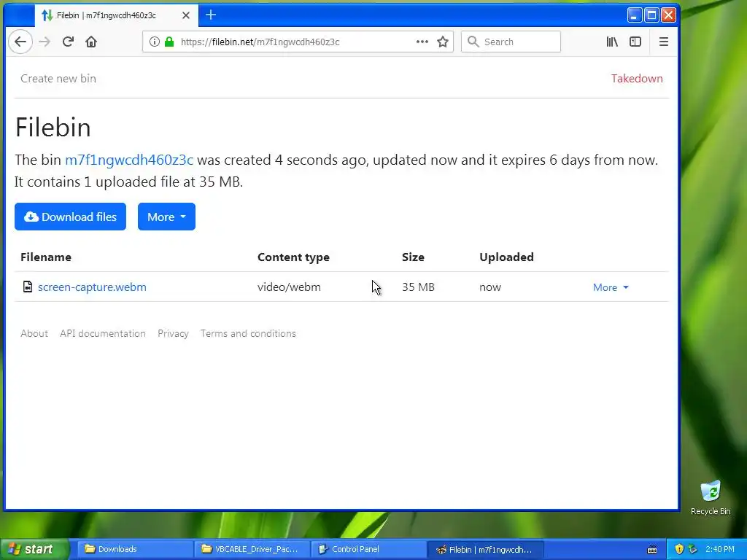
Task: Open the screen-capture.webm file link
Action: (92, 287)
